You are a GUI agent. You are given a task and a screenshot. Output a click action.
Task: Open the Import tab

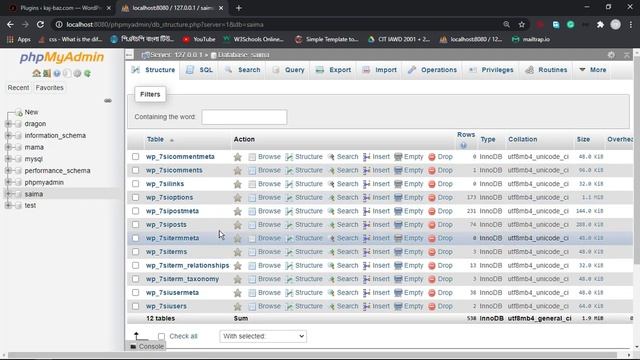379,70
